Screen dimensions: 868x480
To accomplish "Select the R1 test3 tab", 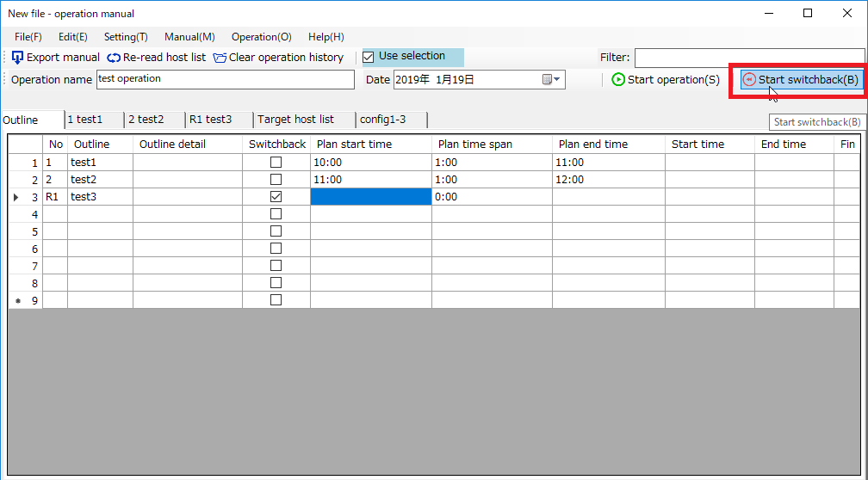I will click(x=210, y=120).
